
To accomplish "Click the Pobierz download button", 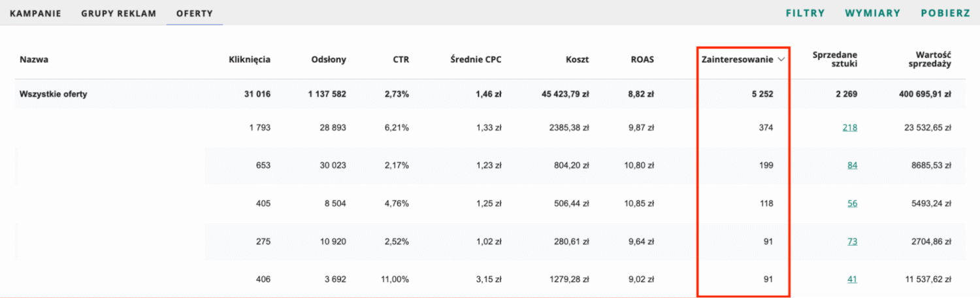I will pos(945,13).
